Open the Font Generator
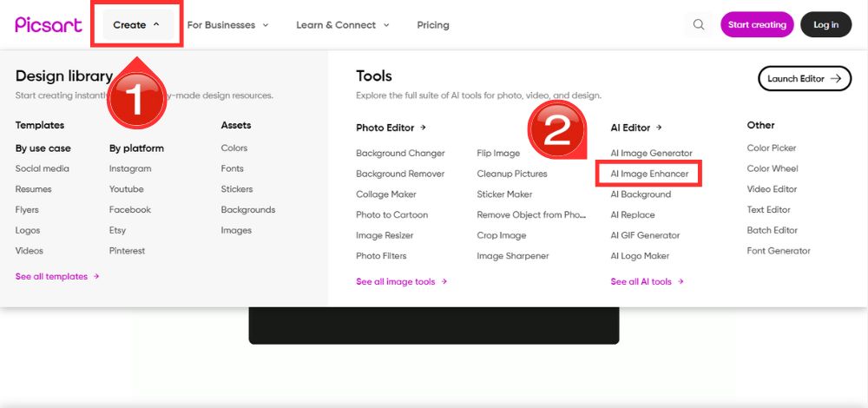 click(x=779, y=250)
